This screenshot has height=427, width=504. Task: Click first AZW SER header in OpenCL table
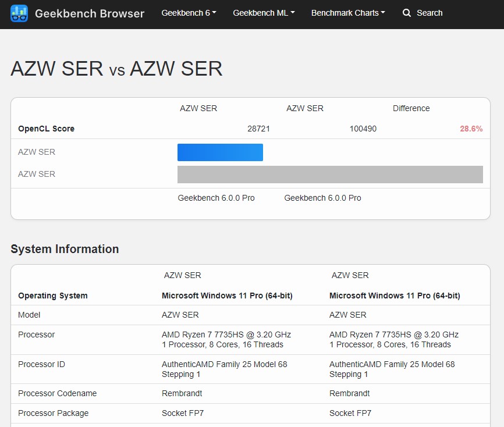pos(198,108)
